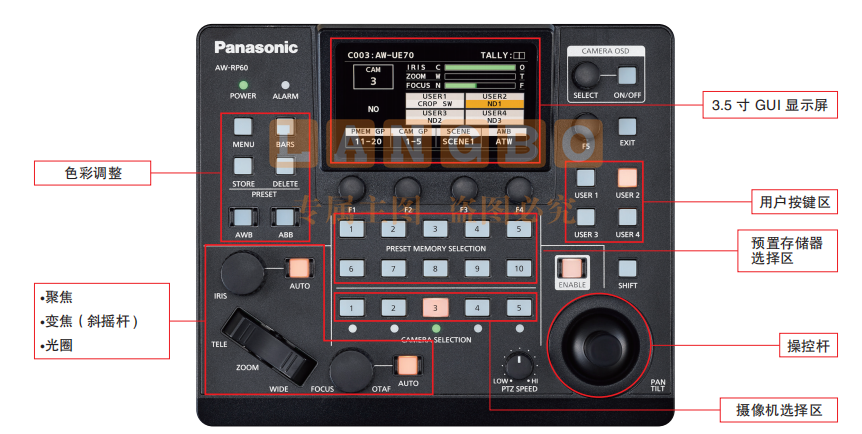Select the USER 3 button

[x=585, y=217]
